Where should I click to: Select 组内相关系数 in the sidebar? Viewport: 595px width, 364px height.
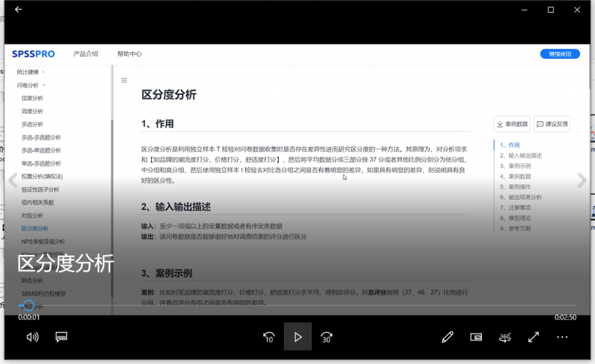pos(38,203)
